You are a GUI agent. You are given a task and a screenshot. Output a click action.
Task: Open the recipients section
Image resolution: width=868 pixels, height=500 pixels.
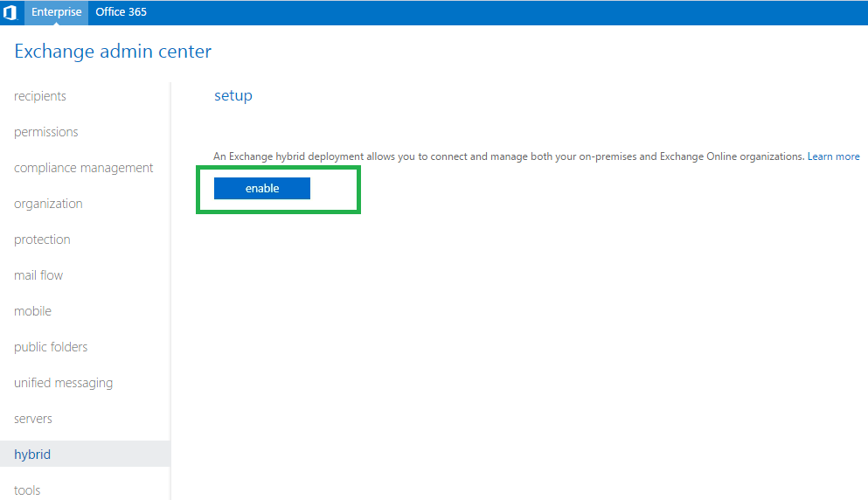pos(40,96)
